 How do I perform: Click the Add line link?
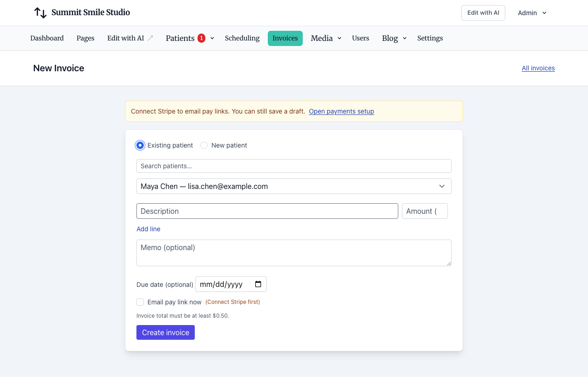pyautogui.click(x=148, y=229)
